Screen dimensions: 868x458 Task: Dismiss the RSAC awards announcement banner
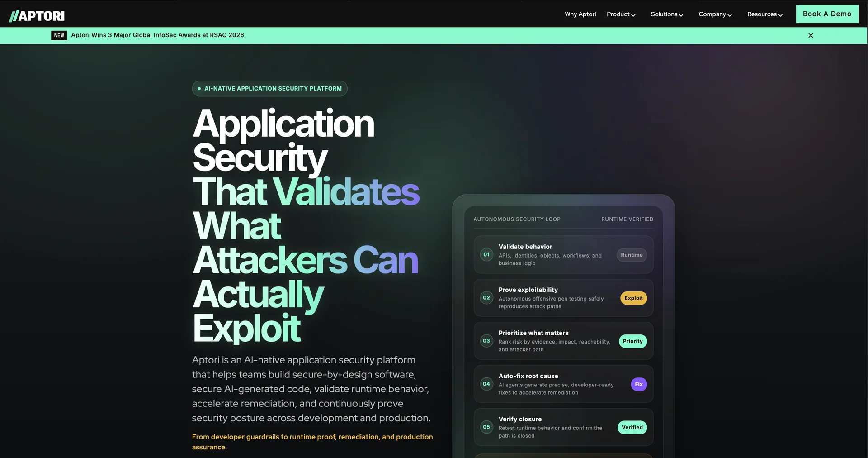(811, 35)
